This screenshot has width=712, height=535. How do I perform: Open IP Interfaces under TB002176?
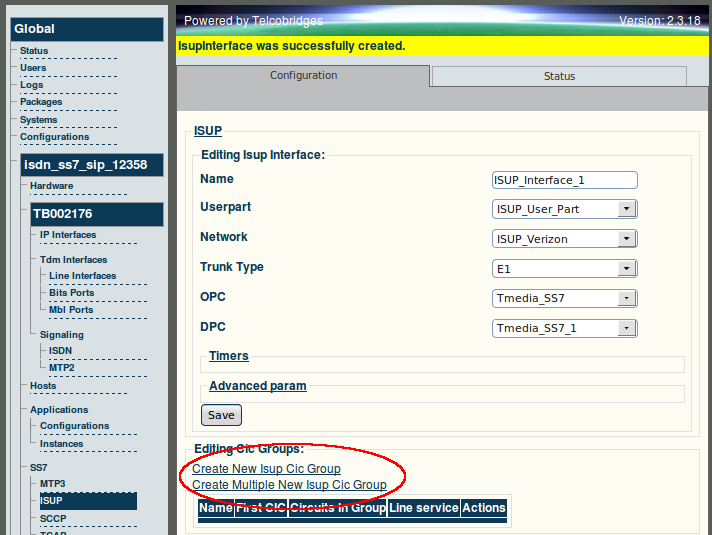(68, 235)
